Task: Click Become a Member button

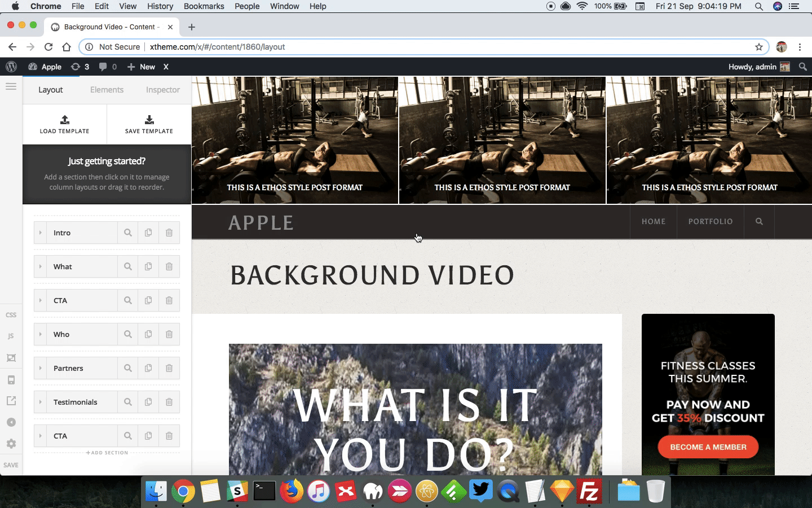Action: (708, 447)
